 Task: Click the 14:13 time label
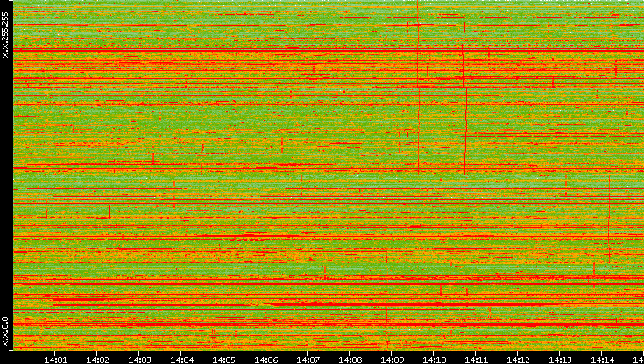click(x=560, y=360)
